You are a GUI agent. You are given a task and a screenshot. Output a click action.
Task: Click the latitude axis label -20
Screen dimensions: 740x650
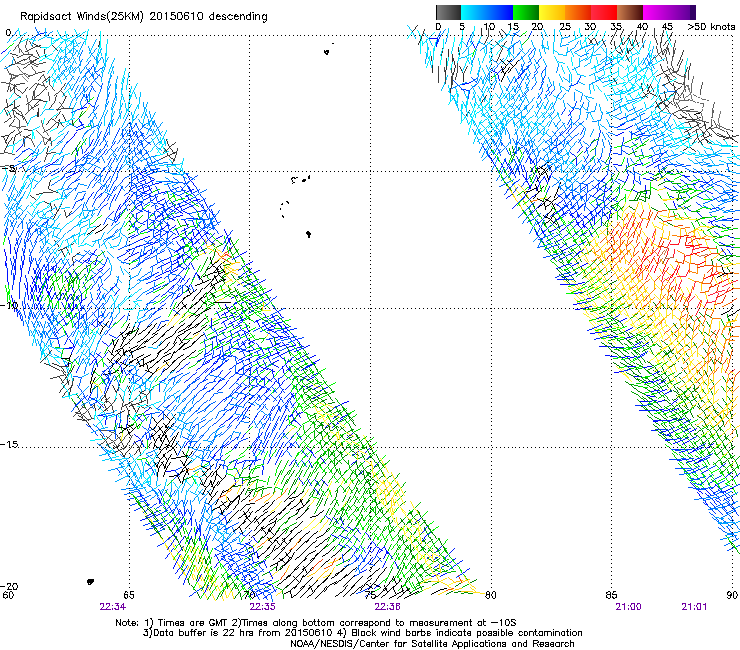pyautogui.click(x=9, y=587)
